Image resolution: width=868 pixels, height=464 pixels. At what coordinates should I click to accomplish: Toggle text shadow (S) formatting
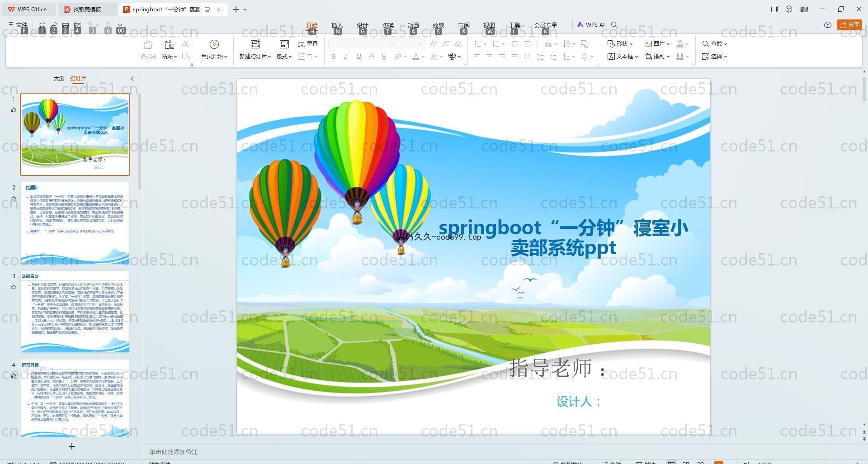point(384,57)
